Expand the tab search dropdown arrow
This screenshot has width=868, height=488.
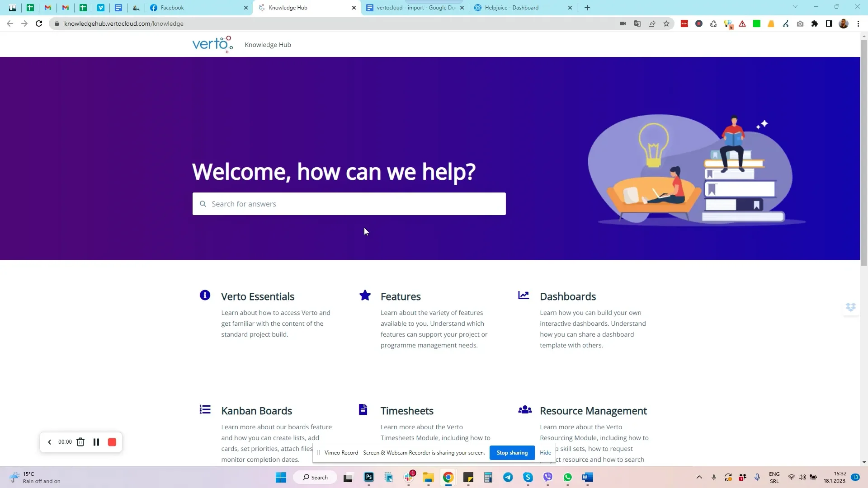pos(794,7)
